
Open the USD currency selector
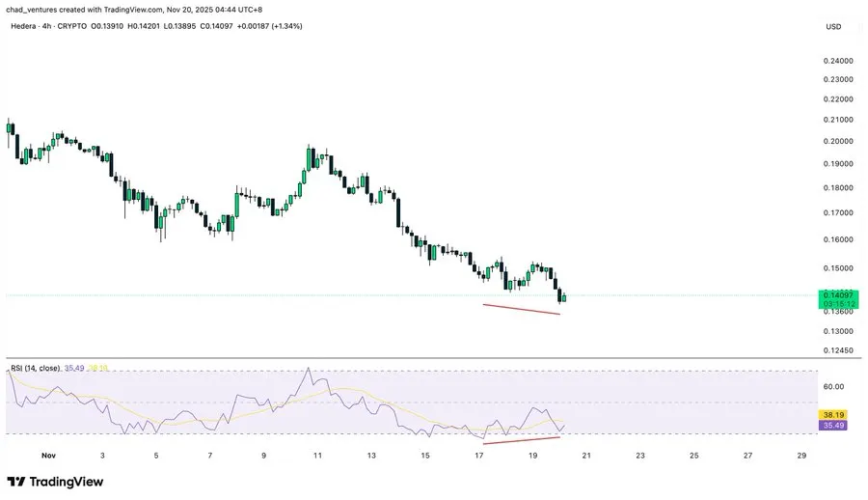833,27
